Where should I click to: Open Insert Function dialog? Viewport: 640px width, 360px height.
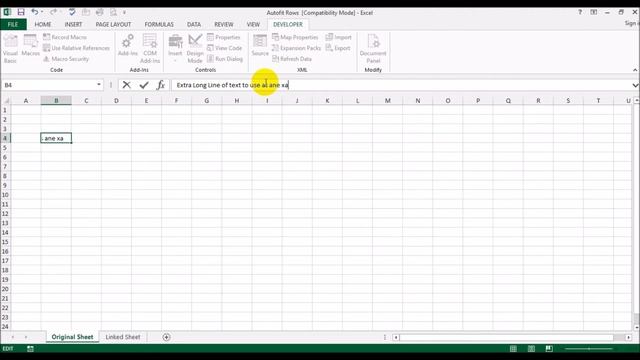[x=161, y=85]
